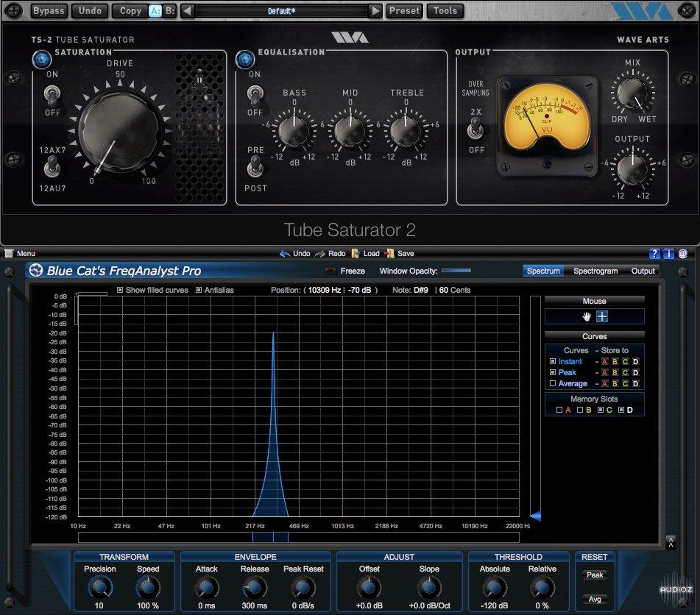Click the Tube Saturator Undo button
The width and height of the screenshot is (700, 615).
[91, 11]
